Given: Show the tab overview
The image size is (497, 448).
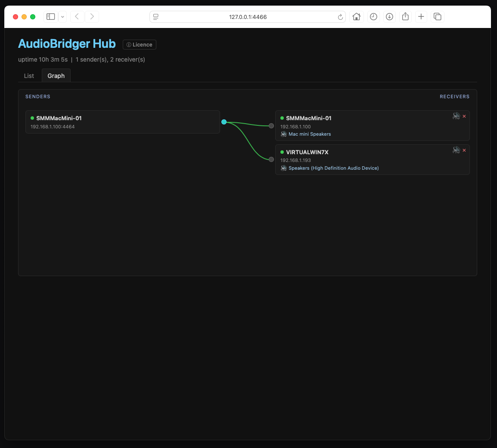Looking at the screenshot, I should (438, 16).
